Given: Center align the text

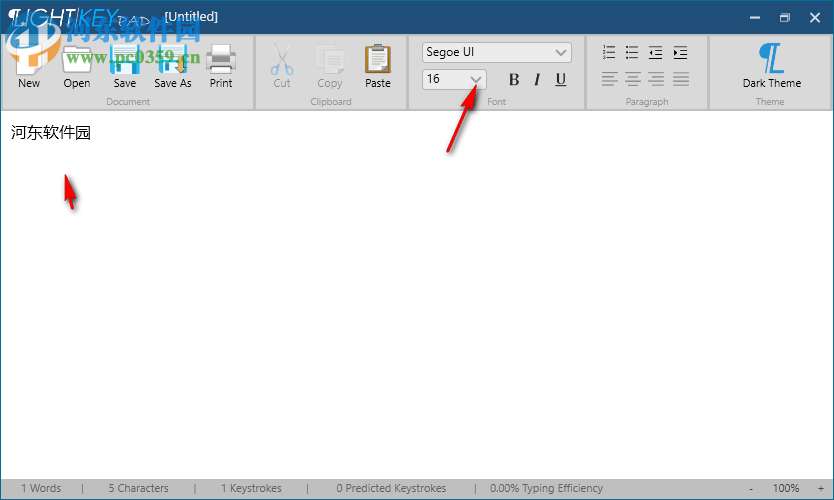Looking at the screenshot, I should pyautogui.click(x=632, y=79).
